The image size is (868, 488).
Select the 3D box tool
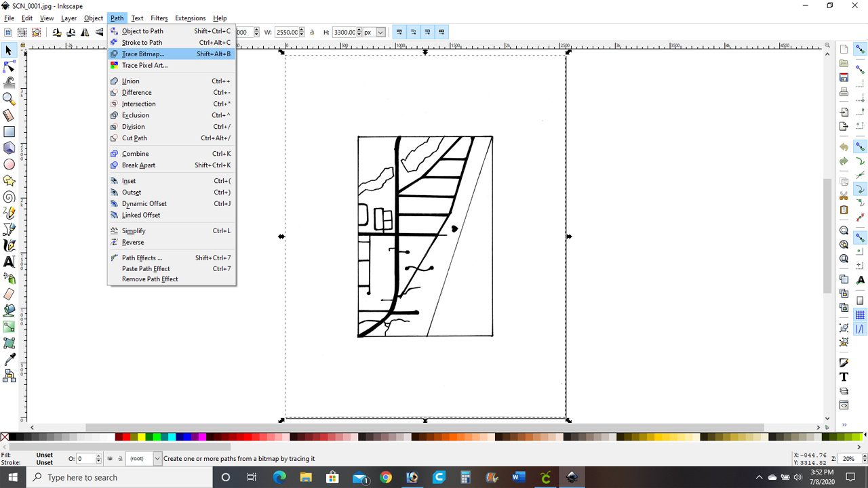pos(9,148)
